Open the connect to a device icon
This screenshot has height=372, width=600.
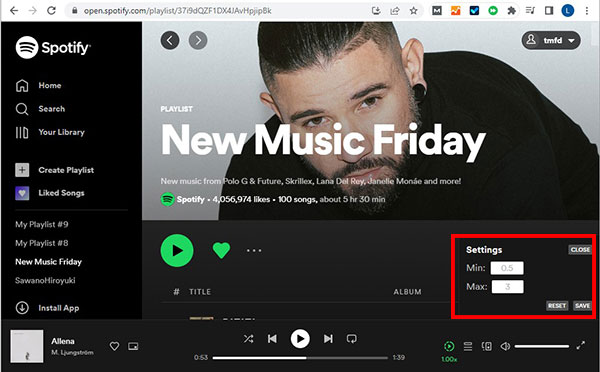(487, 346)
